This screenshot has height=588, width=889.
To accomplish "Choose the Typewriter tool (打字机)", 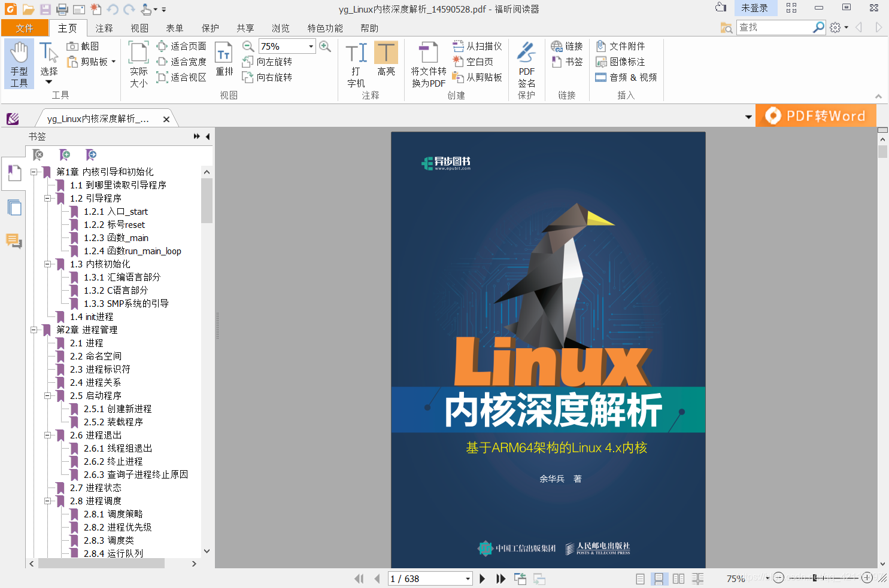I will (x=356, y=64).
